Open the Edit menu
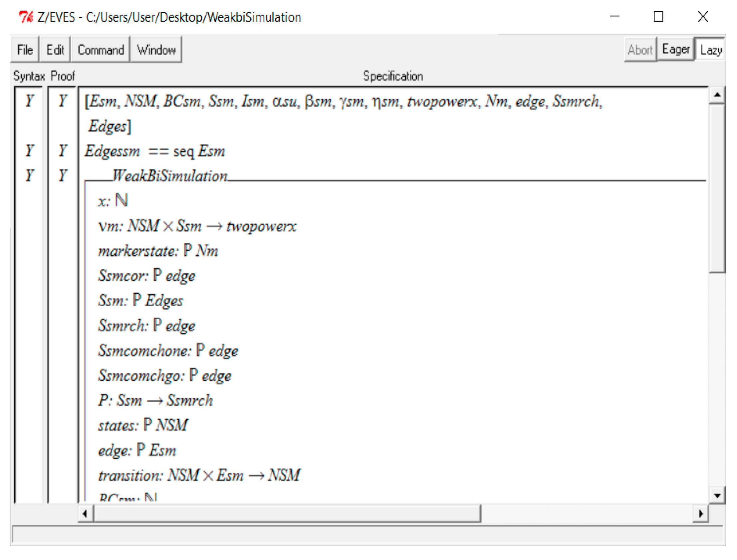The width and height of the screenshot is (737, 560). click(x=55, y=50)
